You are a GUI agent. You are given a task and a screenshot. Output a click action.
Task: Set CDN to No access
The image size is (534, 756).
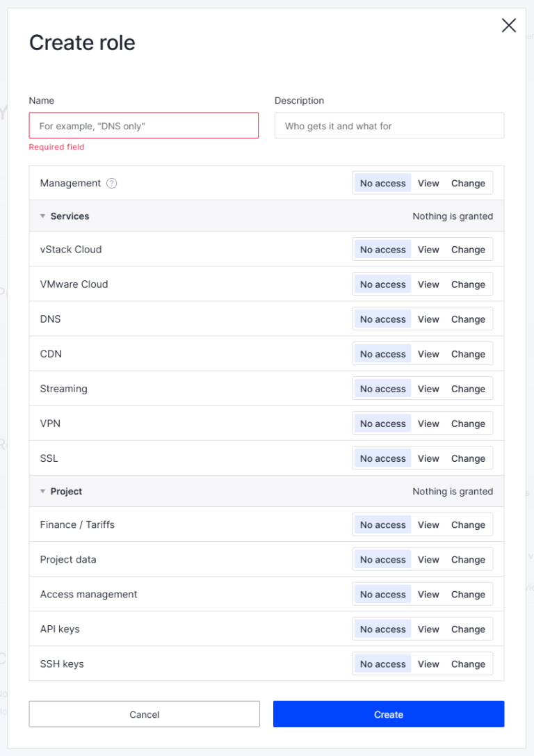click(382, 354)
